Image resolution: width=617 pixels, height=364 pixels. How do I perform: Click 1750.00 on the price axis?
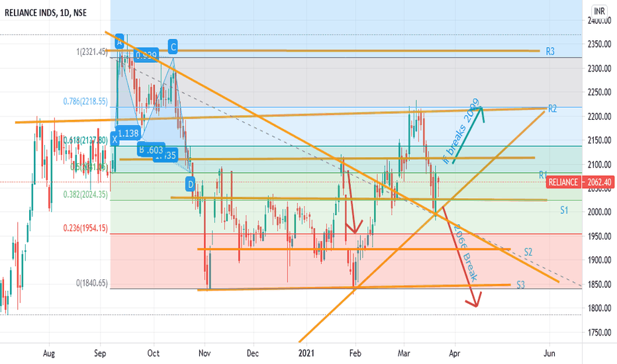pos(599,332)
